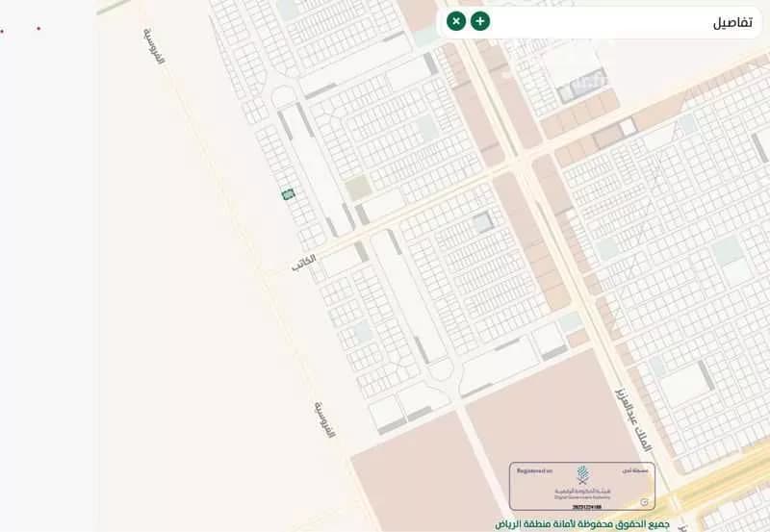Click the small circular icon inside registration badge

645,502
